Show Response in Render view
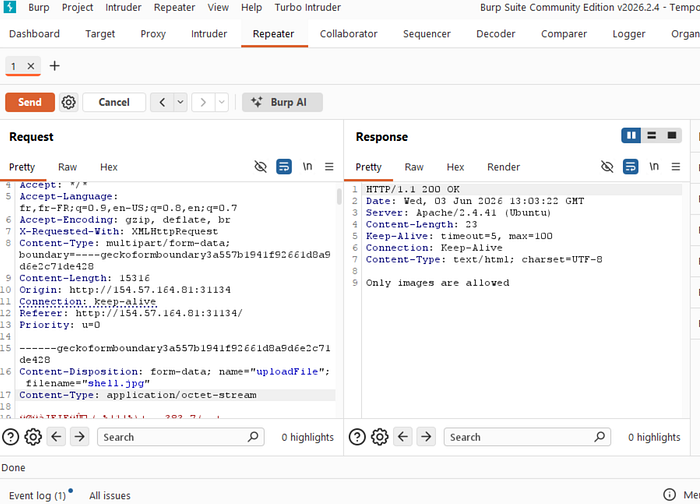Viewport: 700px width, 504px height. tap(503, 167)
